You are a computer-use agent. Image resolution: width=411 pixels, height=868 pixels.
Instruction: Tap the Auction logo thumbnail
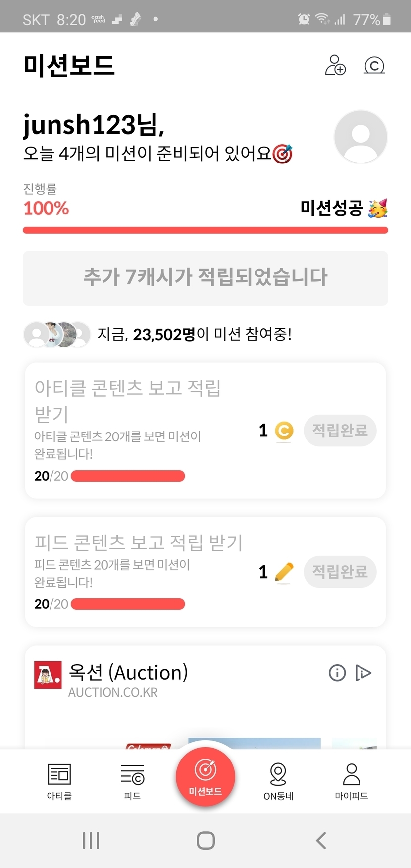[48, 675]
